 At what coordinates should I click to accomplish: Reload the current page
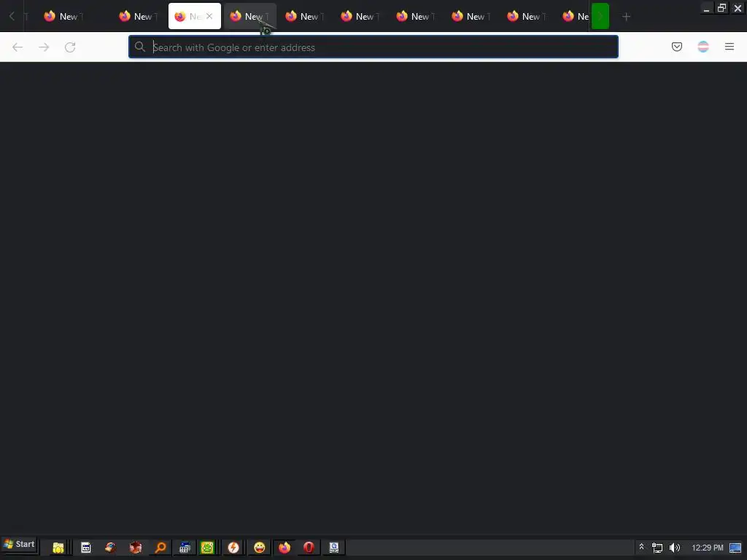tap(70, 47)
